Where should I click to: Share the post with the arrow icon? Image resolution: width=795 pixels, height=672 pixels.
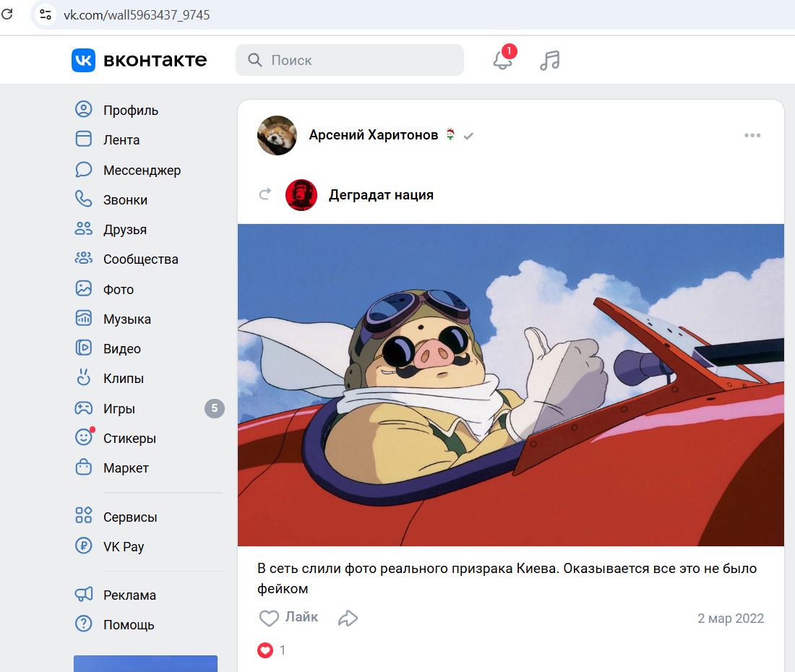pos(348,618)
